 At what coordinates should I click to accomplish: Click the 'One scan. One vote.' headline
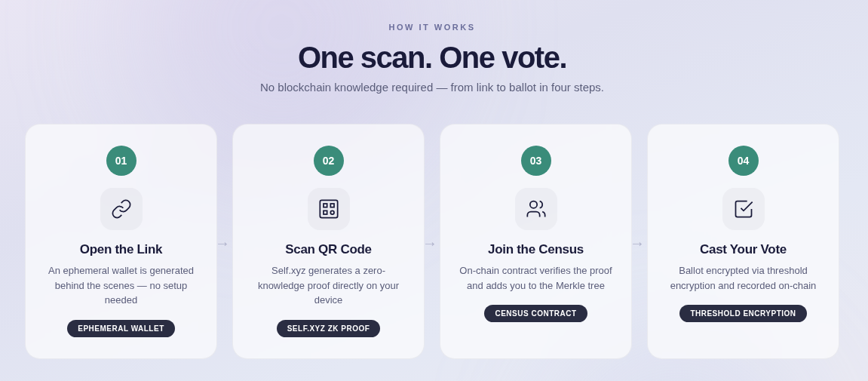[x=432, y=57]
